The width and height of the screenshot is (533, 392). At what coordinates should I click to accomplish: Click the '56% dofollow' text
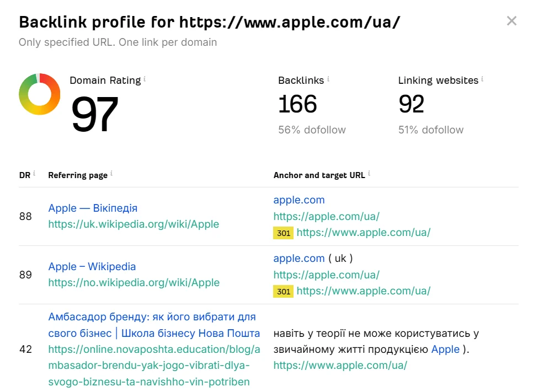click(x=312, y=130)
